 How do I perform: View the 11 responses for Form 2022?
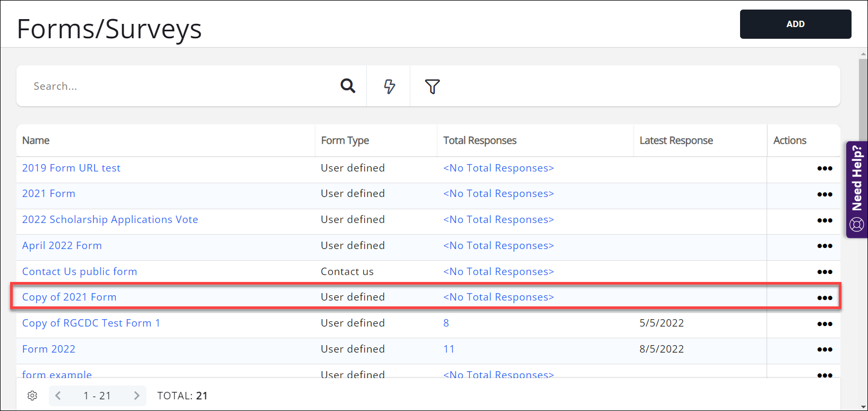449,349
